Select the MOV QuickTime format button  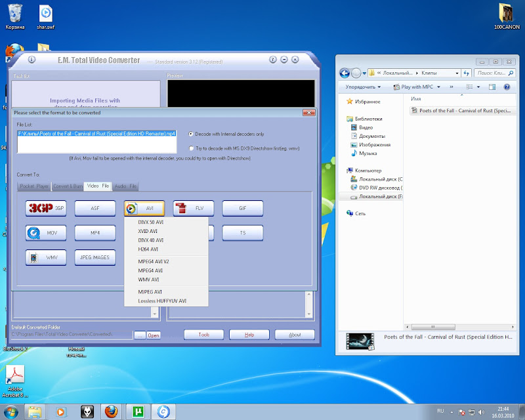click(x=46, y=232)
